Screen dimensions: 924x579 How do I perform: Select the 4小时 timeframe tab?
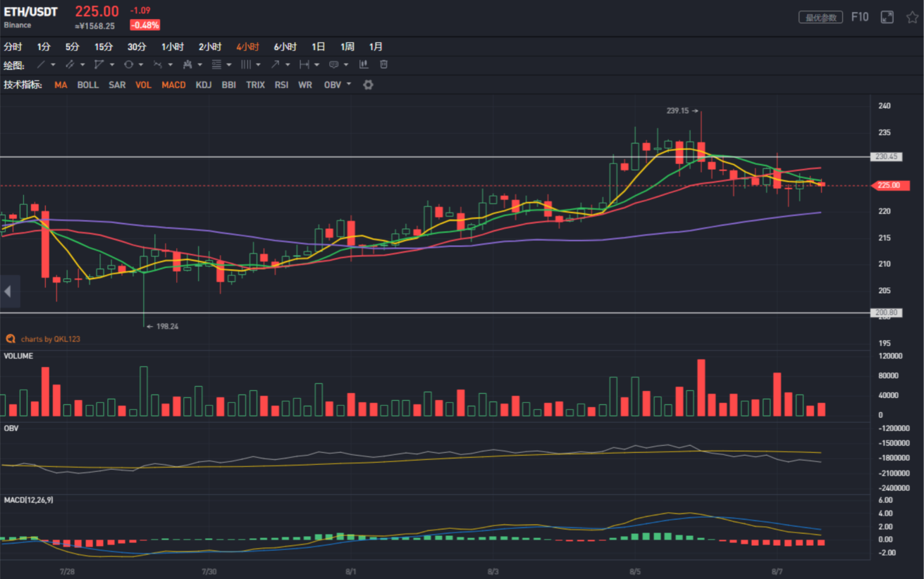coord(247,46)
